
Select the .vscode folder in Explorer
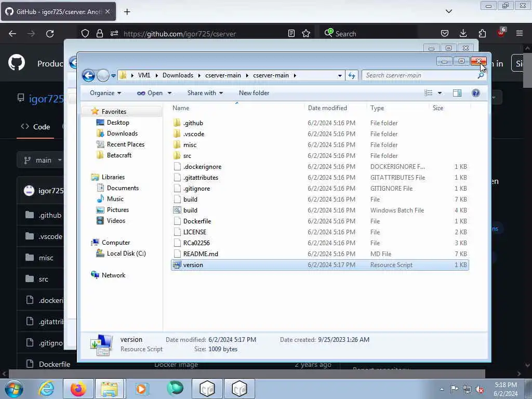coord(320,134)
